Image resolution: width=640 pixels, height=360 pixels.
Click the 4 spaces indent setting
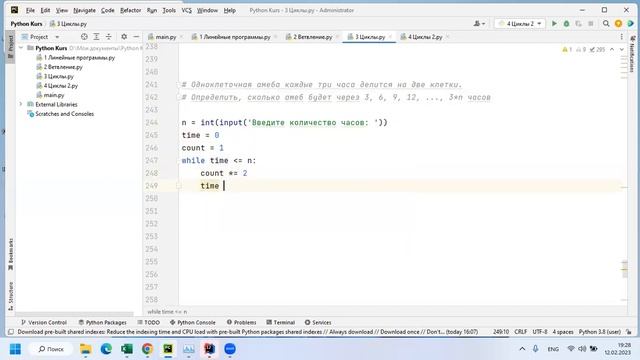[x=563, y=332]
